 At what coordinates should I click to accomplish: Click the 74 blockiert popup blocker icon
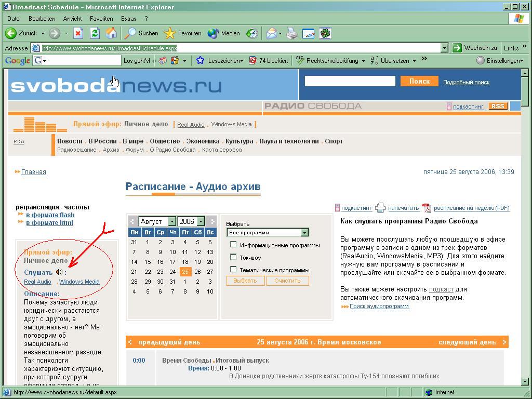[x=253, y=61]
